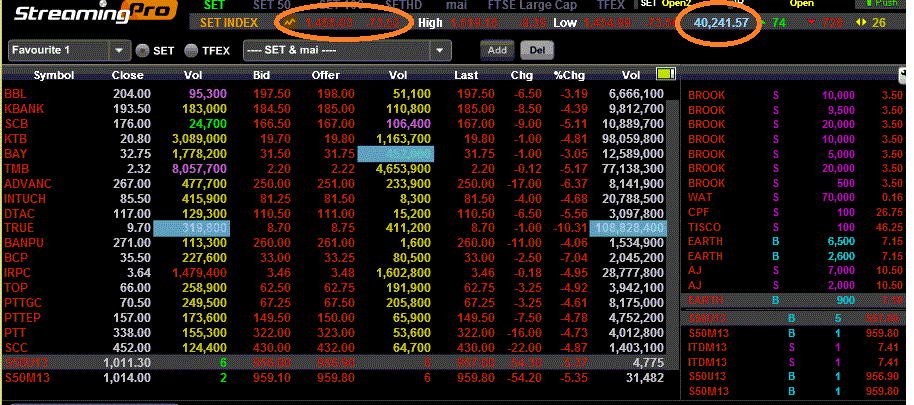Select the BANPU symbol
Screen dimensions: 914x405
(x=24, y=243)
